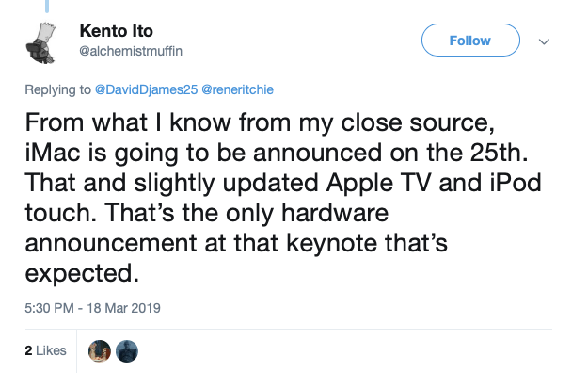
Task: Click the blue thread connector line above the avatar
Action: (x=47, y=6)
